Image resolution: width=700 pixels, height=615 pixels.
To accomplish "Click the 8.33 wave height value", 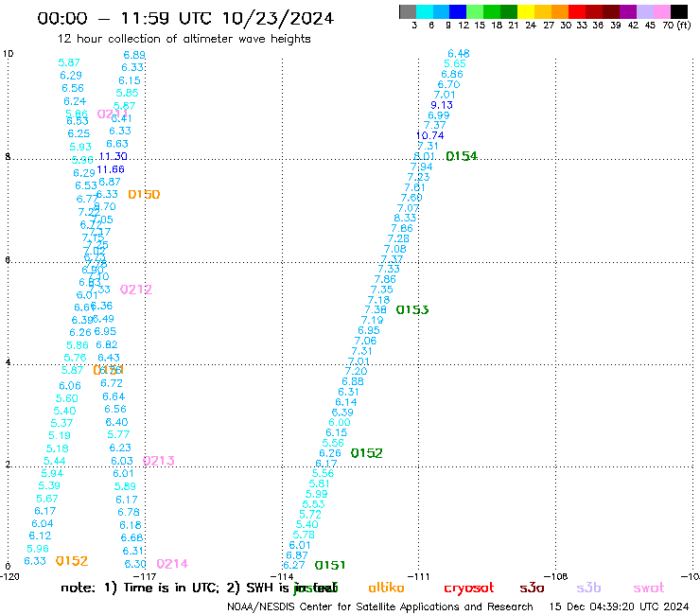I will 405,218.
